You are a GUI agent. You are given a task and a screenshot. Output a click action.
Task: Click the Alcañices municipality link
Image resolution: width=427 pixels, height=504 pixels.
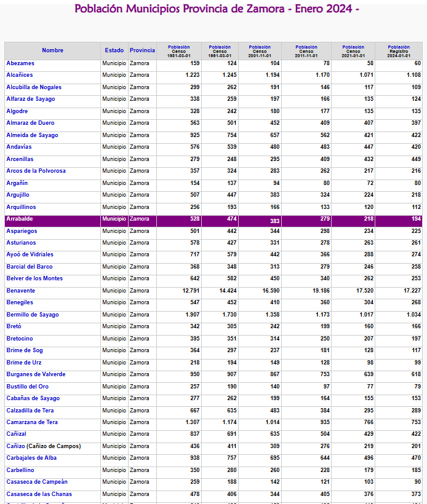[20, 75]
